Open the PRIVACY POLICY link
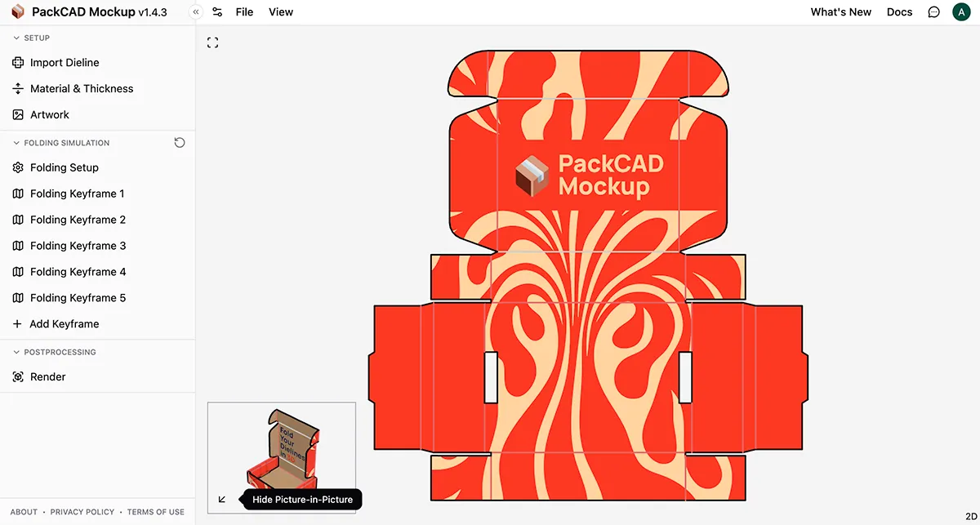The width and height of the screenshot is (980, 525). [82, 512]
